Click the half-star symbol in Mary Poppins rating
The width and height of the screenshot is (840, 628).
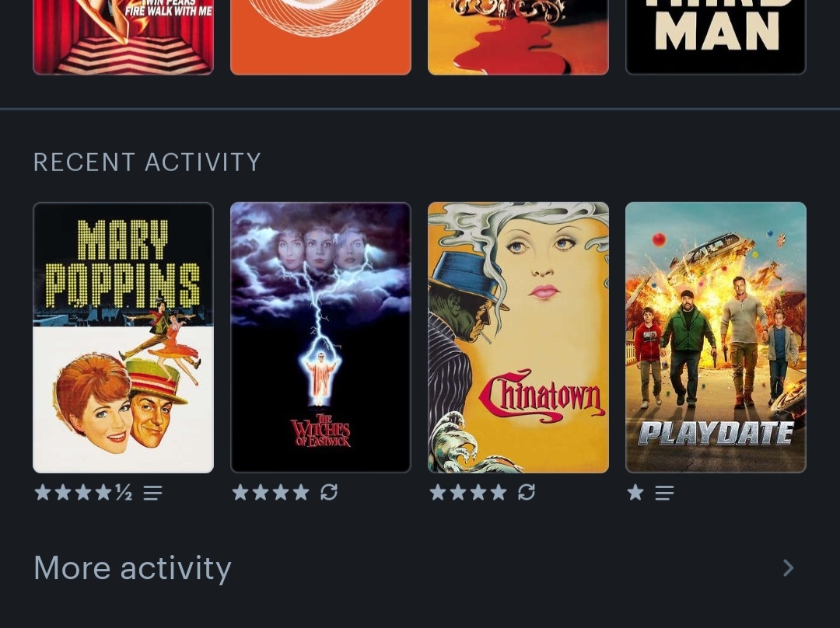[124, 493]
